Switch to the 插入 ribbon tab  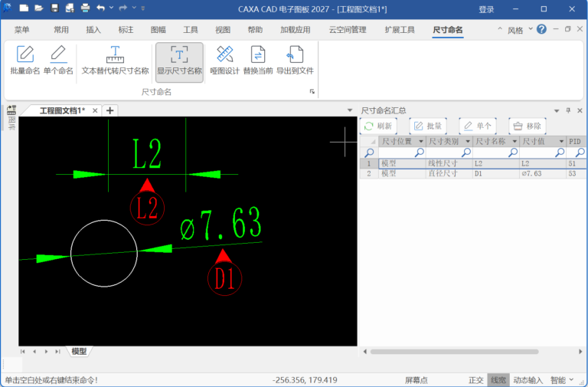point(93,30)
